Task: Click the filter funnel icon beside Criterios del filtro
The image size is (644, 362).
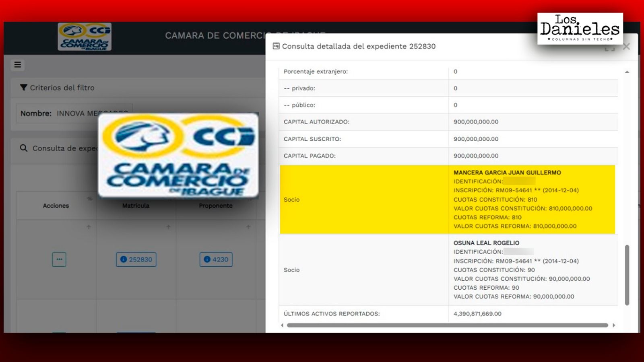Action: 24,87
